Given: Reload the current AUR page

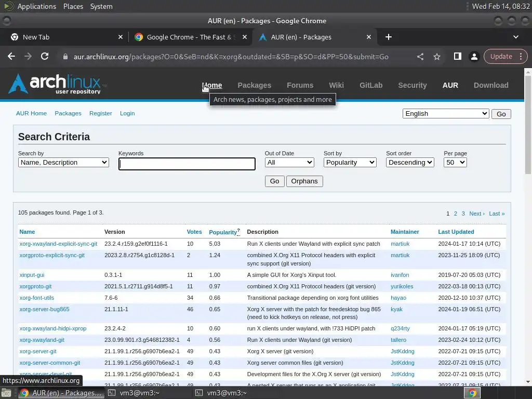Looking at the screenshot, I should pyautogui.click(x=45, y=56).
